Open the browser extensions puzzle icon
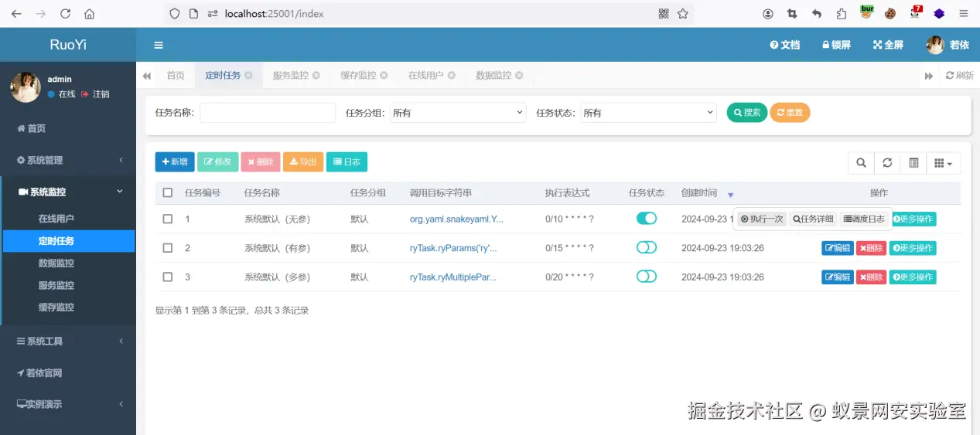Screen dimensions: 980x435 pos(842,13)
